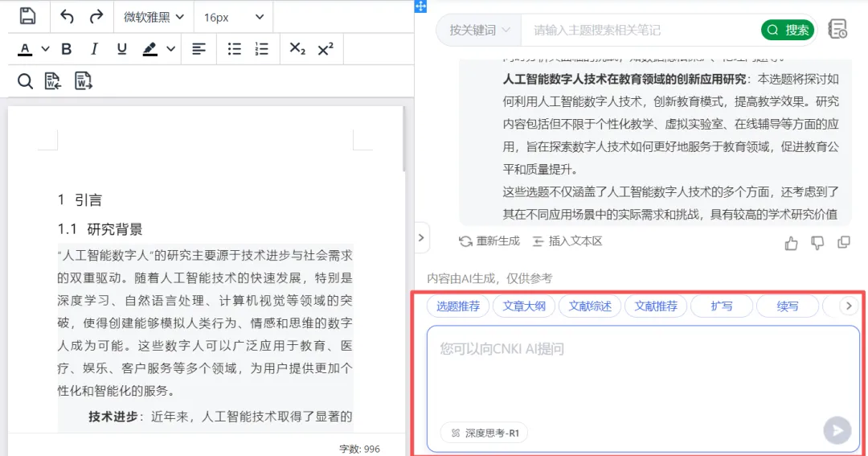
Task: Redo the last action
Action: coord(96,16)
